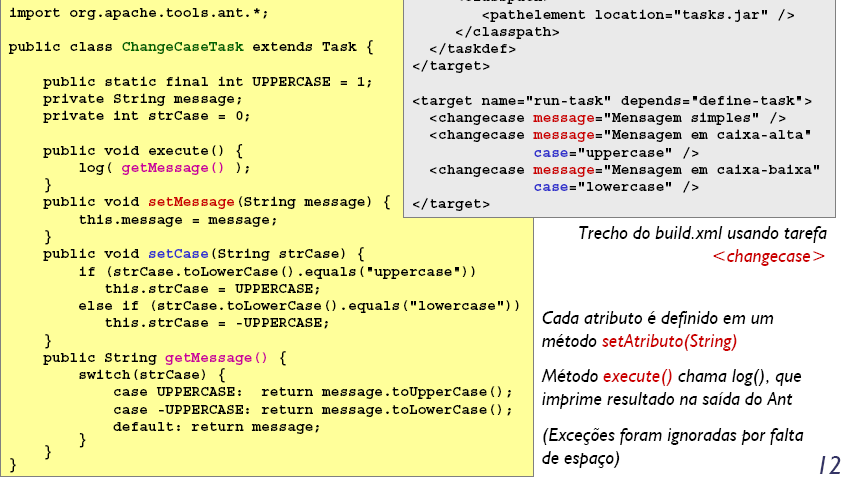The width and height of the screenshot is (847, 477).
Task: Click the slide page number 12
Action: 829,465
